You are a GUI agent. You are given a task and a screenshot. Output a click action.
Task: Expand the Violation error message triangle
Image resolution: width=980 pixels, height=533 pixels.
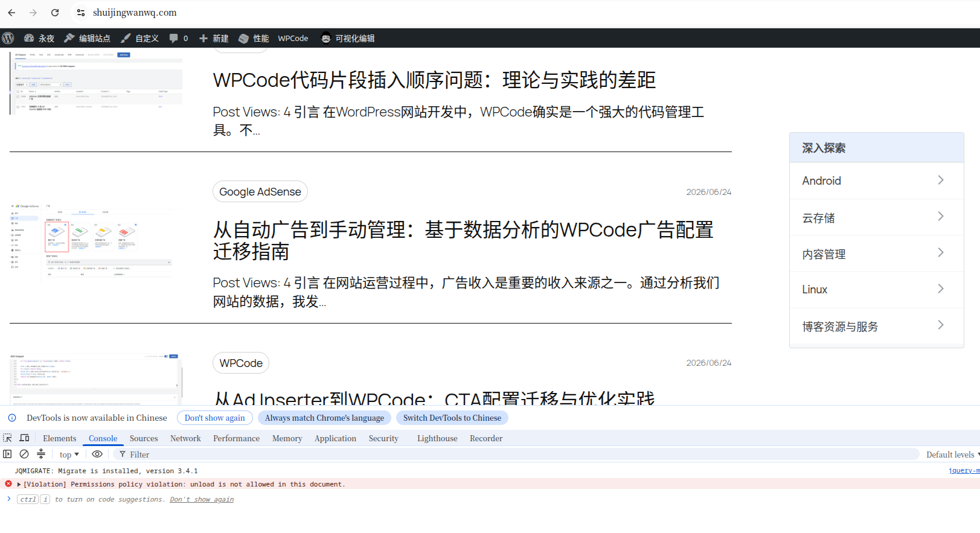tap(19, 484)
